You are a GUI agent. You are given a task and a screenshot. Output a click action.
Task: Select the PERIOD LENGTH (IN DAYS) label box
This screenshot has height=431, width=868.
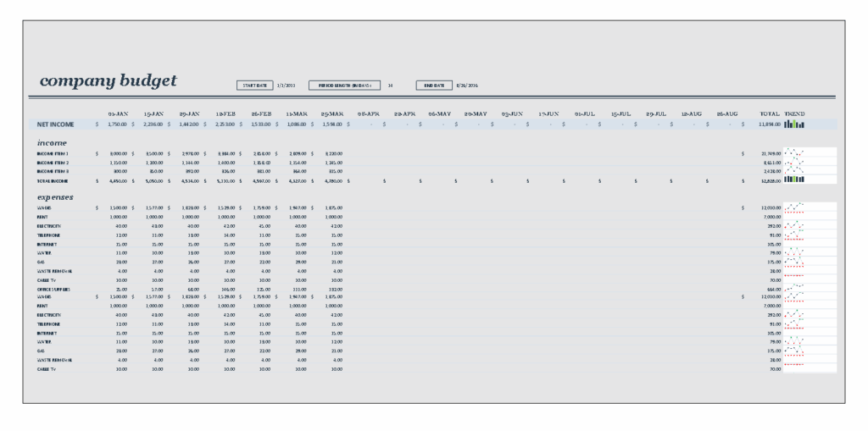344,86
